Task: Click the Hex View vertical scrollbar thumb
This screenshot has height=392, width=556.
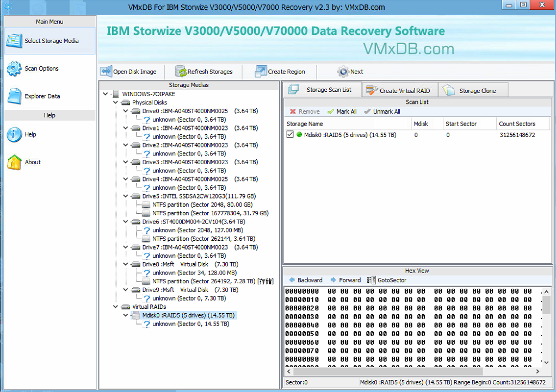Action: click(x=546, y=305)
